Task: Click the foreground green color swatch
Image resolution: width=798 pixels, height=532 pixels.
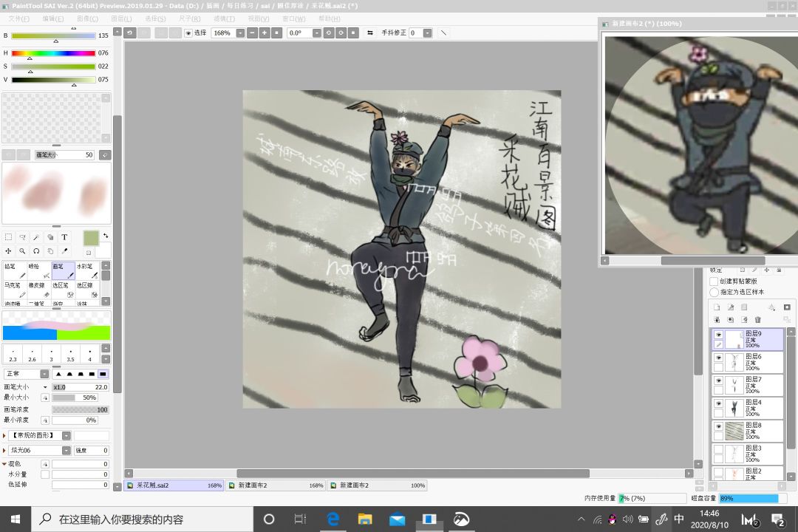Action: click(91, 238)
